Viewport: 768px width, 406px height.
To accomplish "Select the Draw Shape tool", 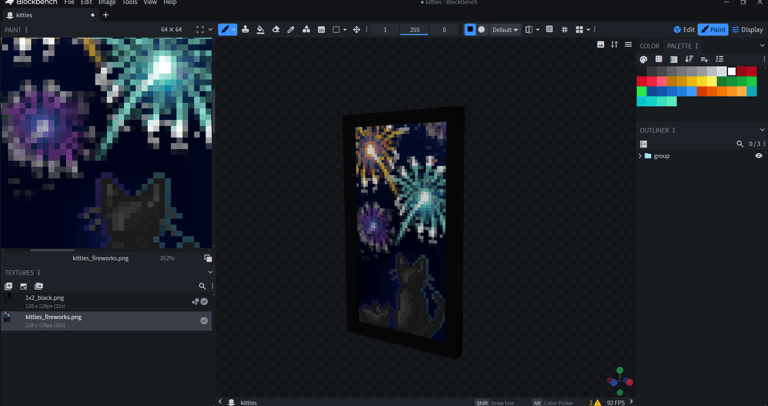I will [x=306, y=29].
